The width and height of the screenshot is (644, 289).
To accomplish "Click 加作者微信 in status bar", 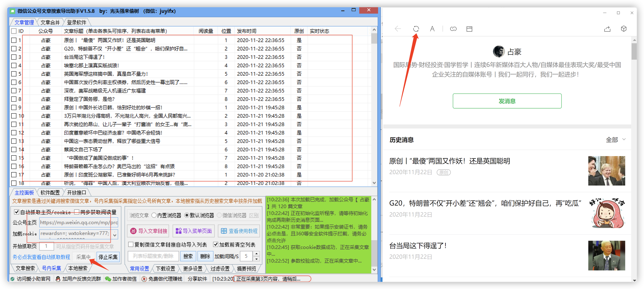I will (121, 279).
